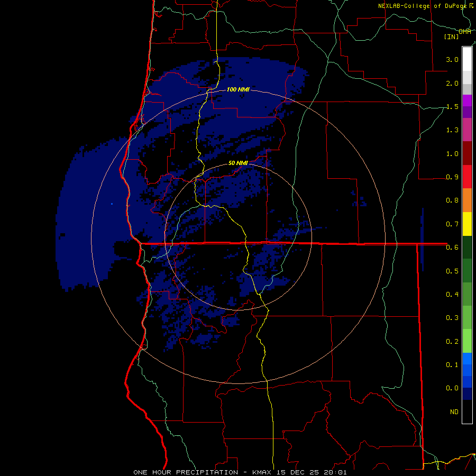
Task: Select the bright red 0.9 legend swatch
Action: (x=467, y=177)
